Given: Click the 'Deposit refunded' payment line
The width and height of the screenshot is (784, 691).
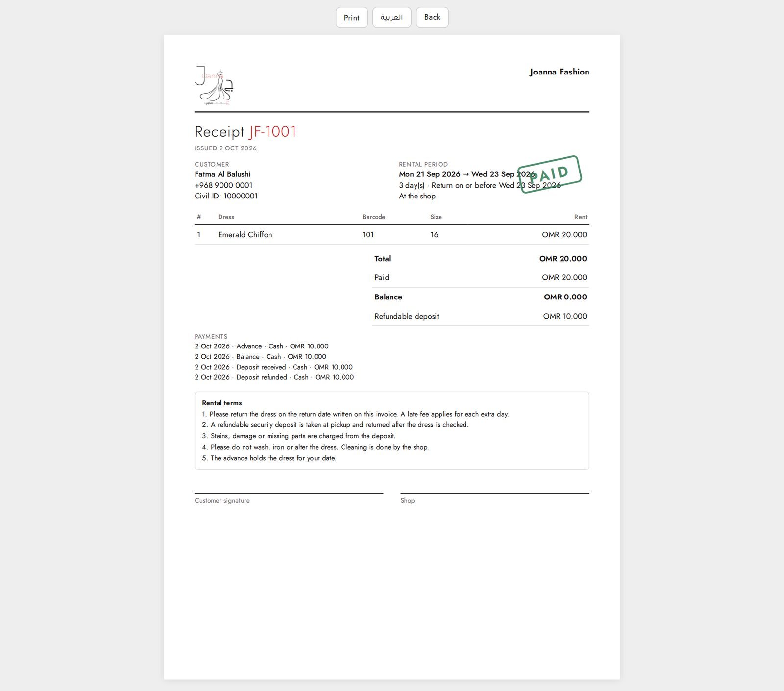Looking at the screenshot, I should tap(274, 377).
